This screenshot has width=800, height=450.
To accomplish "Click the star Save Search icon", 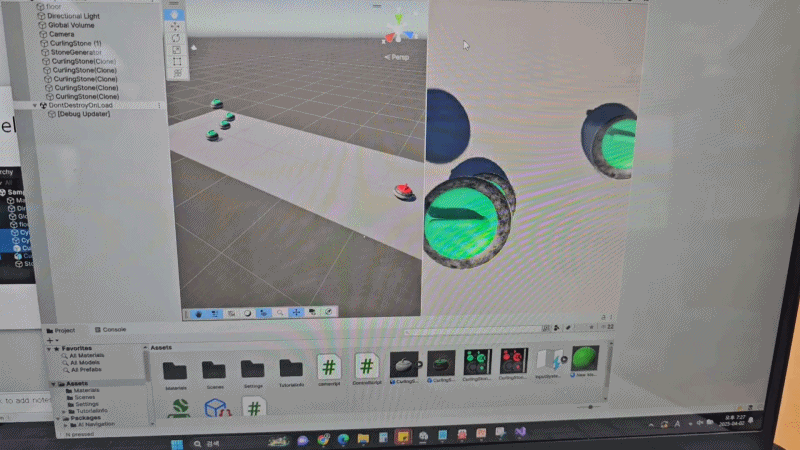I will coord(591,327).
